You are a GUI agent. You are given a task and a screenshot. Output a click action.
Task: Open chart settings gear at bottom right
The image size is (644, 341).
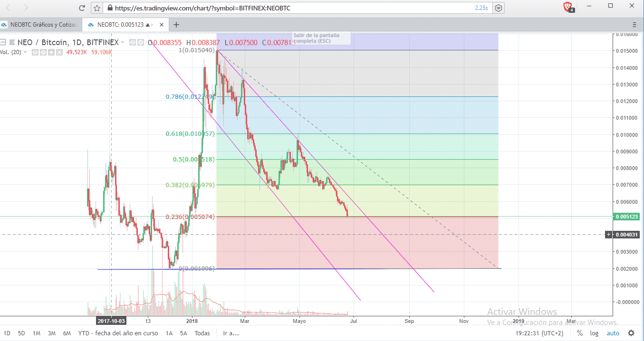point(631,333)
